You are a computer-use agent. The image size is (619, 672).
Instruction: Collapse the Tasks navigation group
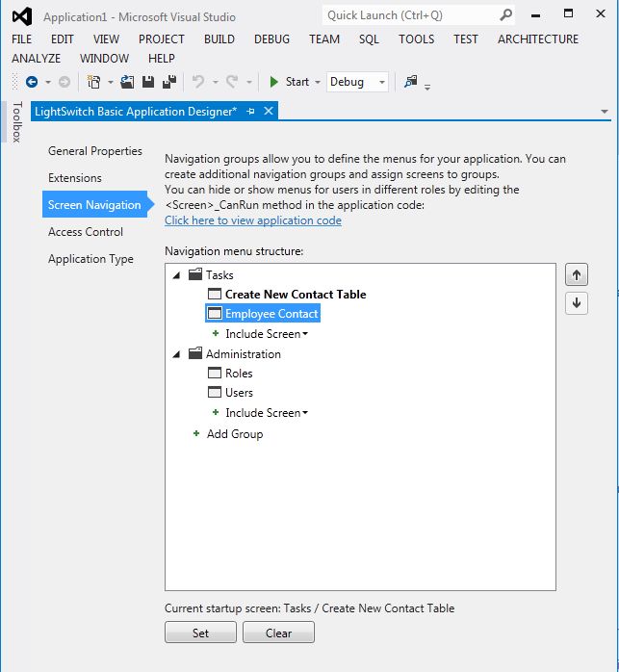tap(176, 275)
